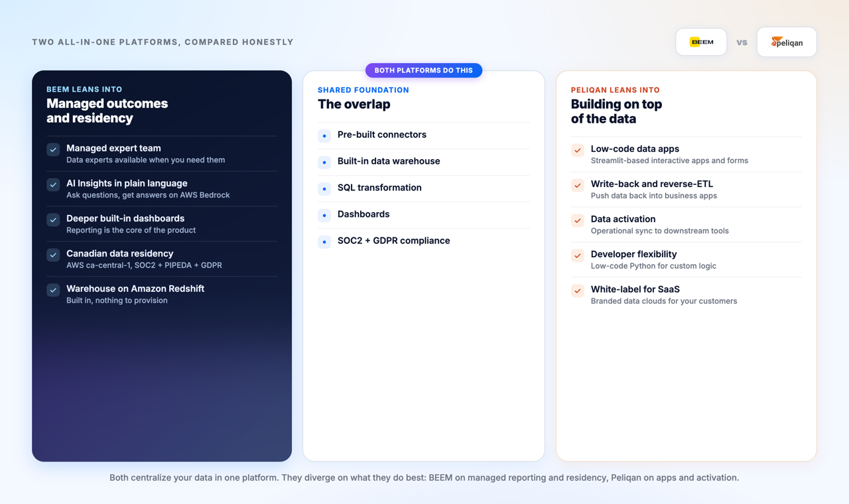The image size is (849, 504).
Task: Click the 'BEEM LEANS INTO' label
Action: [x=84, y=90]
